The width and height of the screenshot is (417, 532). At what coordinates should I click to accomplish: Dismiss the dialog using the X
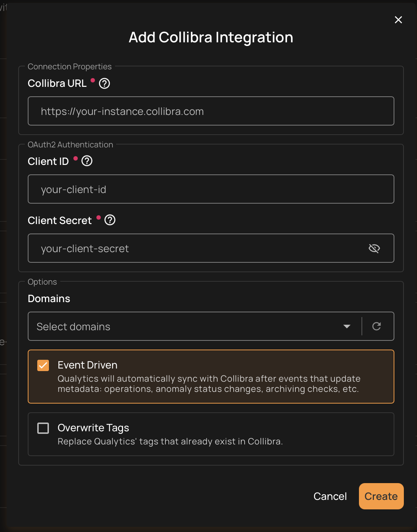[x=398, y=20]
